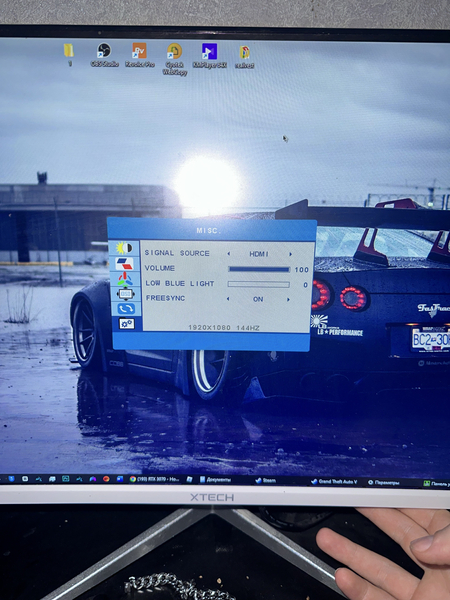
Task: Change signal source with right arrow
Action: tap(290, 254)
